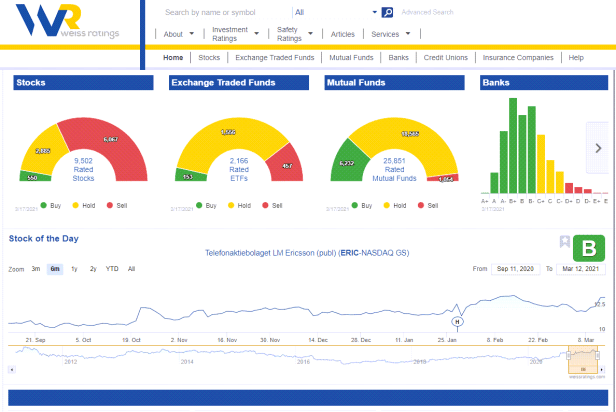The height and width of the screenshot is (412, 616).
Task: Select the 1y zoom range button
Action: click(x=74, y=269)
